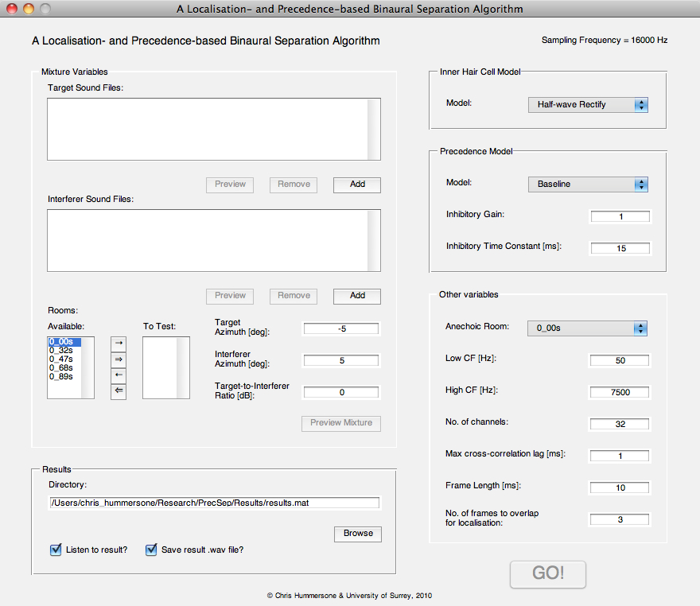Screen dimensions: 700x606
Task: Click the results Directory path field
Action: coord(214,503)
